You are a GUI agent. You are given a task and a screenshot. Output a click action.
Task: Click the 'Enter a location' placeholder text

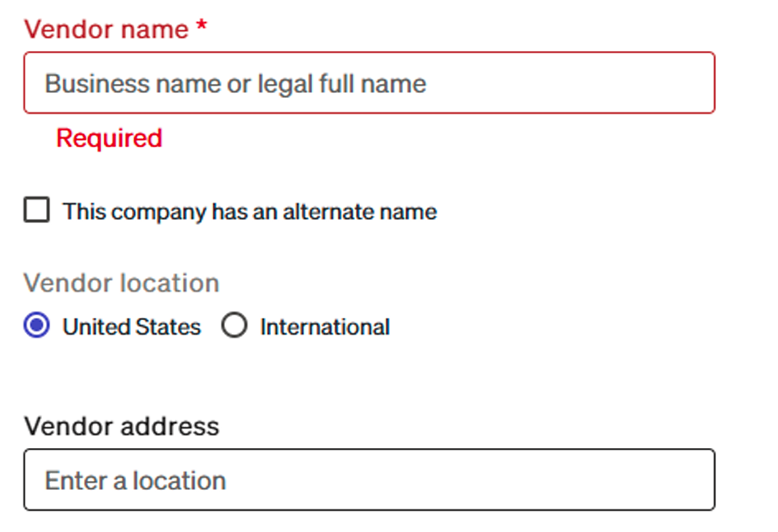pos(136,481)
